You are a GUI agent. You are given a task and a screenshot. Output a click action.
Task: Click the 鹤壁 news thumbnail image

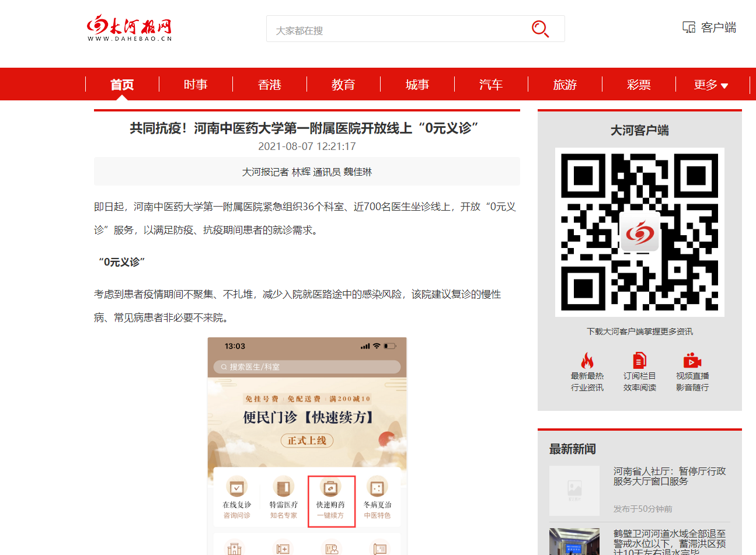click(x=574, y=542)
